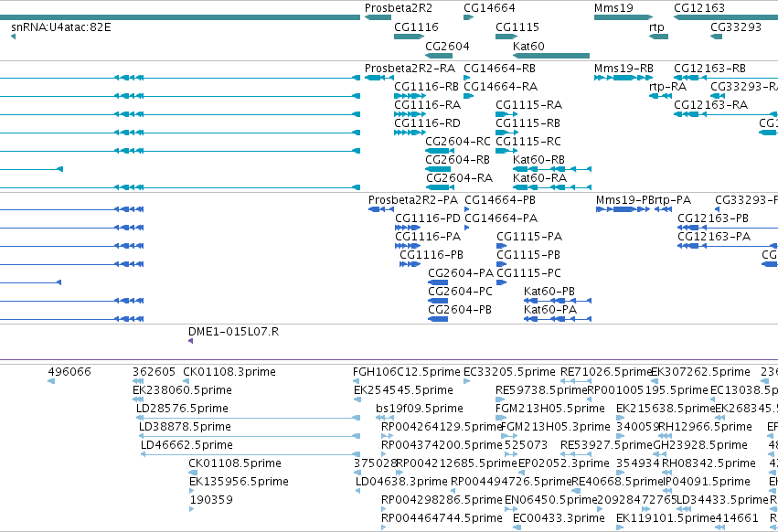Select the Kat60 gene name label
Screen dimensions: 778x532
tap(528, 46)
